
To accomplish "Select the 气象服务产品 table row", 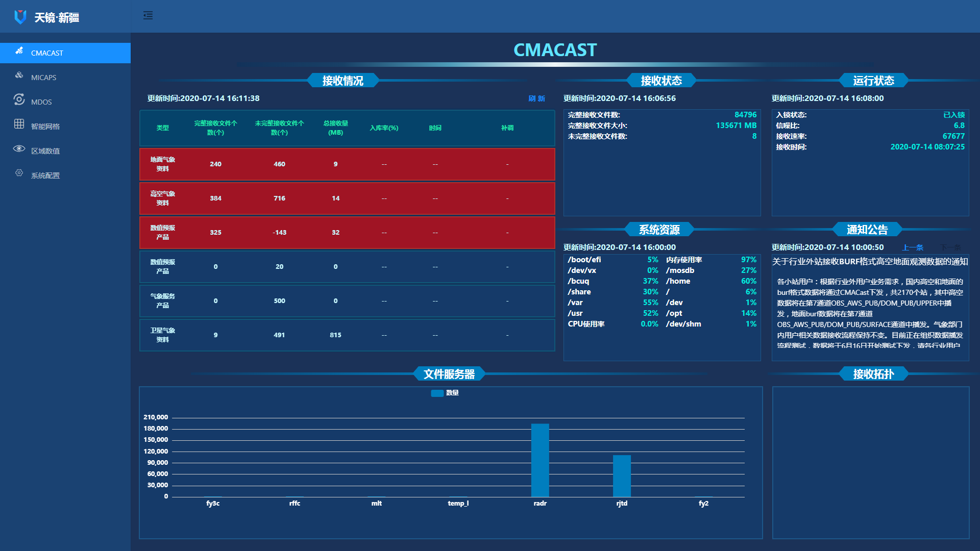I will pos(347,301).
